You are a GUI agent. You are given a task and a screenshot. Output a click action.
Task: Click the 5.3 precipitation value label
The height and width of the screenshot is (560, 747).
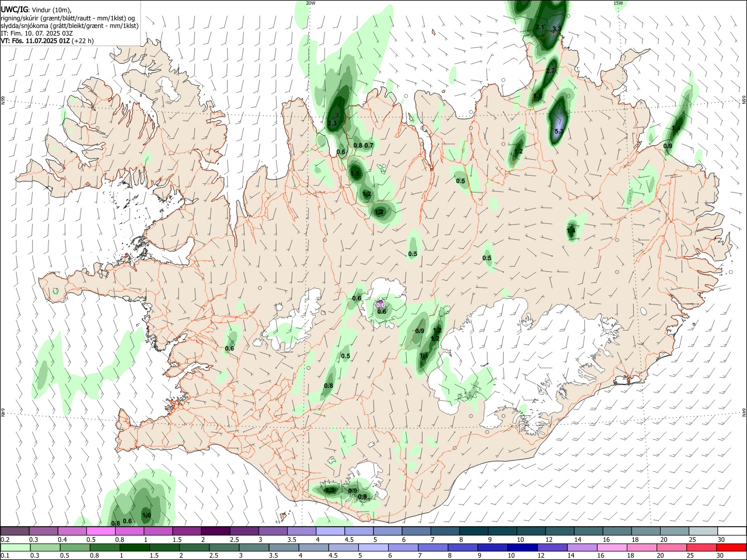point(558,131)
